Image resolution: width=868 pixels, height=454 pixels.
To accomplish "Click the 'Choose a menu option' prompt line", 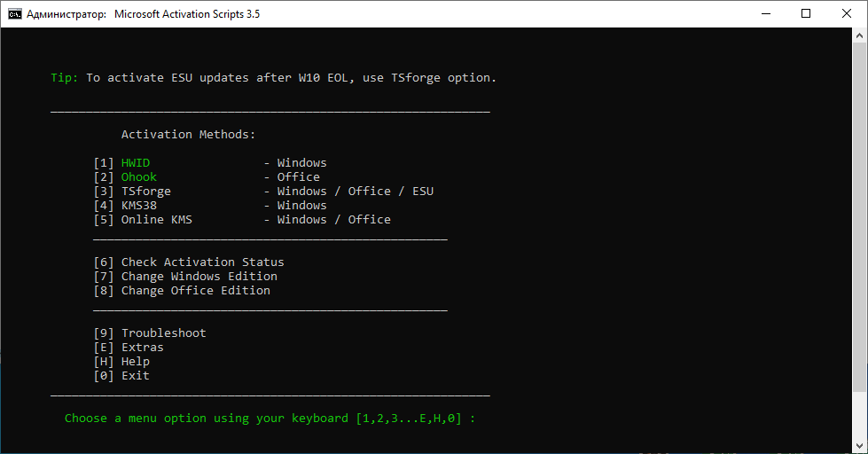I will click(x=270, y=419).
